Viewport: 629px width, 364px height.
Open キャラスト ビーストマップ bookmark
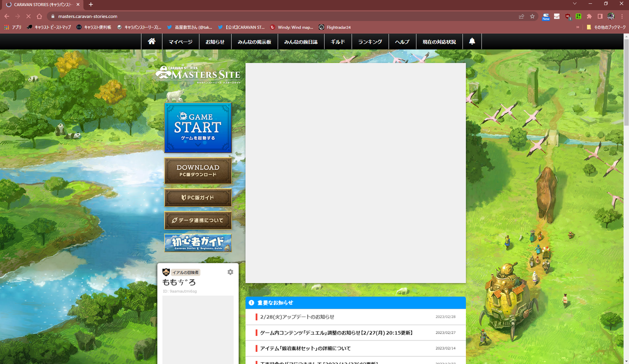pyautogui.click(x=49, y=27)
